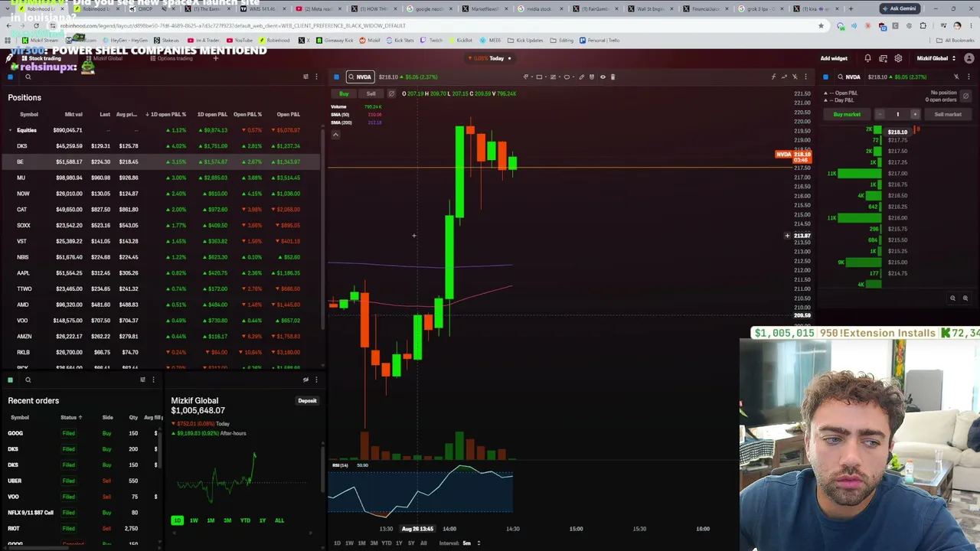The width and height of the screenshot is (980, 551).
Task: Increase ladder order quantity with plus
Action: (x=914, y=114)
